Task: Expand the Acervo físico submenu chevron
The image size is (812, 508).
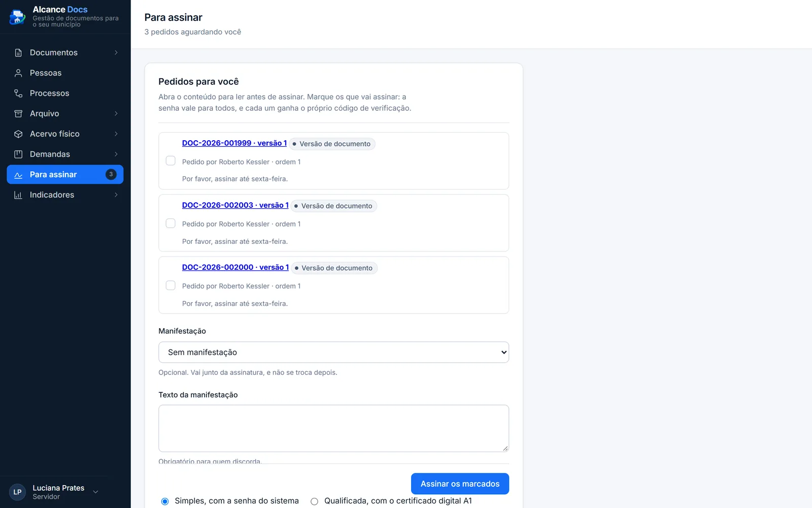Action: tap(116, 134)
